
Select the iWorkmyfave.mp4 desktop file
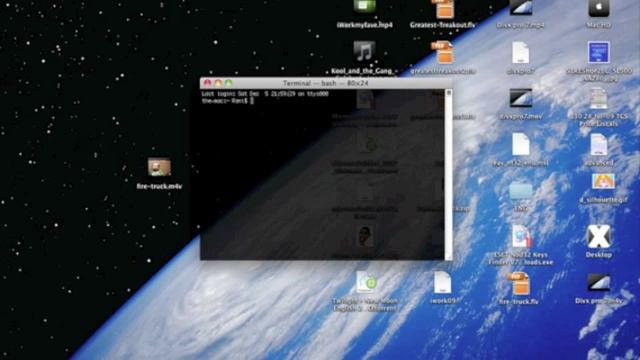tap(364, 7)
